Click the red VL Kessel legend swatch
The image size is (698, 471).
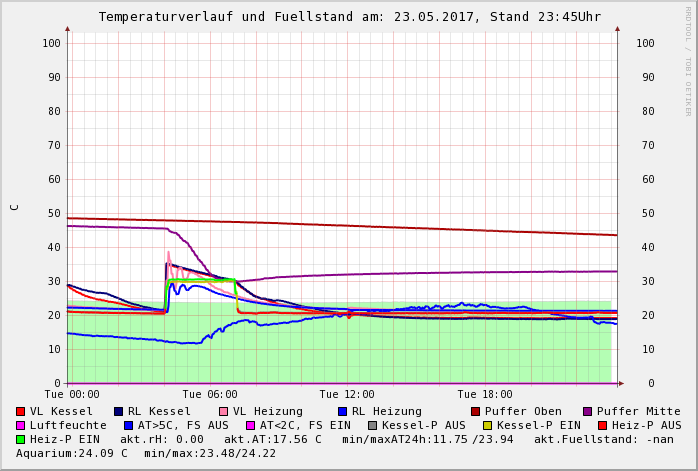tap(21, 411)
